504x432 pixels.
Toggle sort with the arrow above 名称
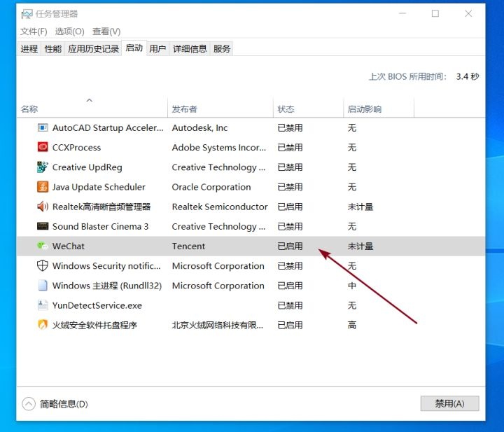[90, 100]
